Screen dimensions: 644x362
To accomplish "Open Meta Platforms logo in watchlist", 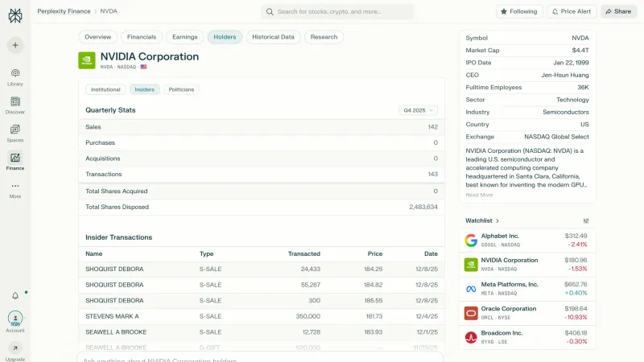I will [471, 289].
